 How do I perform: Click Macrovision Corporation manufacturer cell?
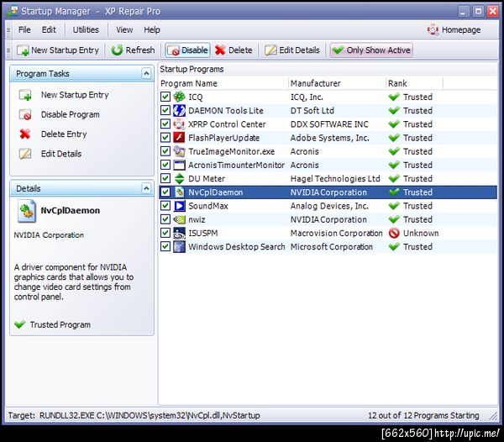coord(337,234)
